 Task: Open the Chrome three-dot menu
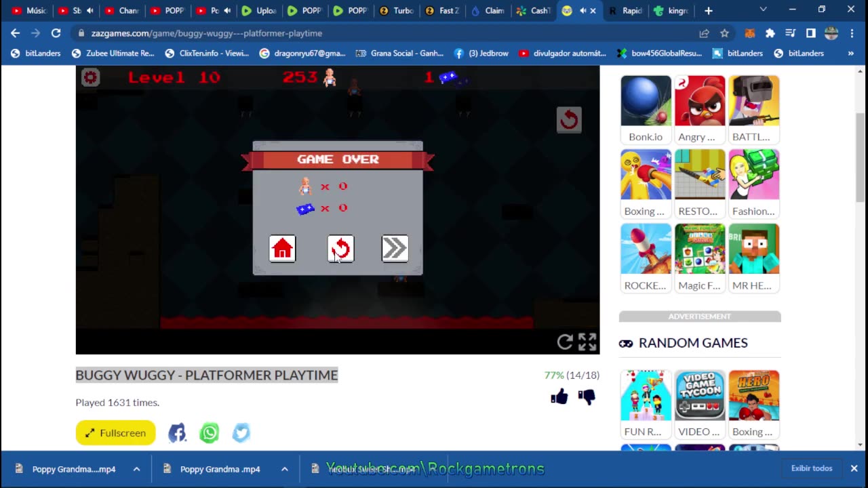pos(852,33)
